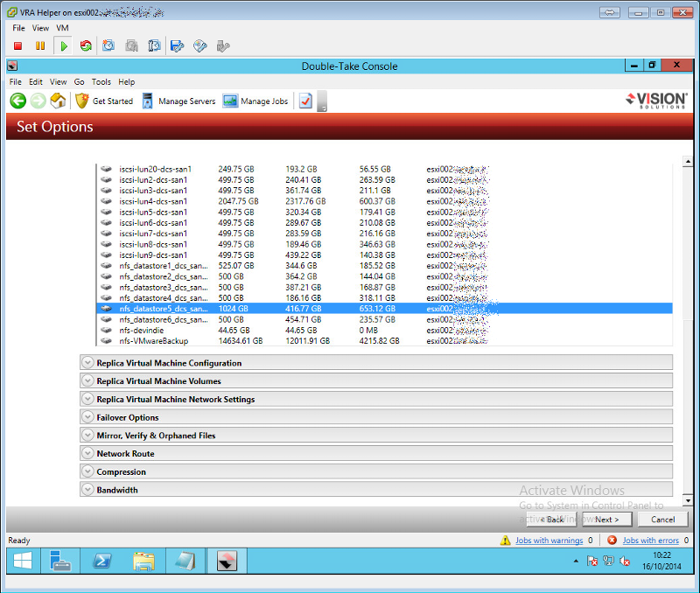Open File Explorer from the taskbar

click(143, 561)
